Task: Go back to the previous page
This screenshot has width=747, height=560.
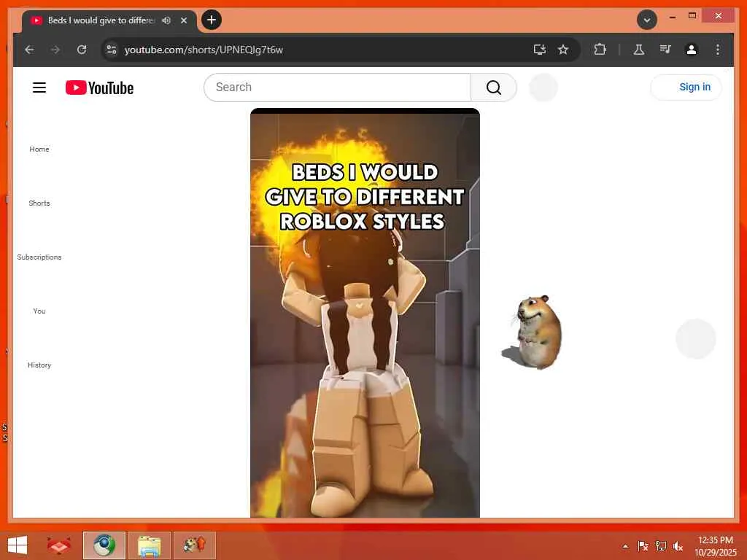Action: pos(29,50)
